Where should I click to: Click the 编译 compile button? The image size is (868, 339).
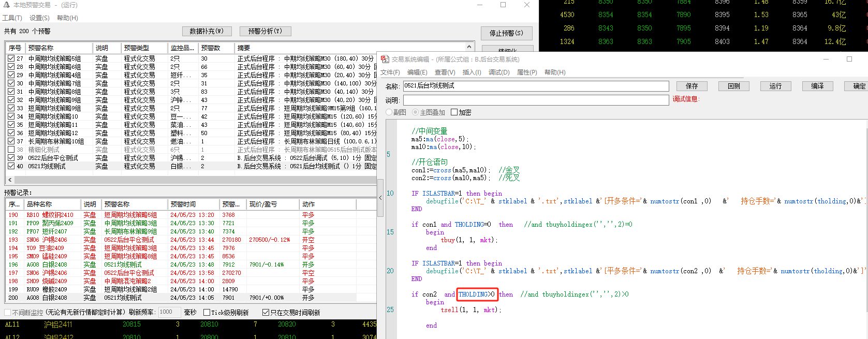(x=817, y=86)
